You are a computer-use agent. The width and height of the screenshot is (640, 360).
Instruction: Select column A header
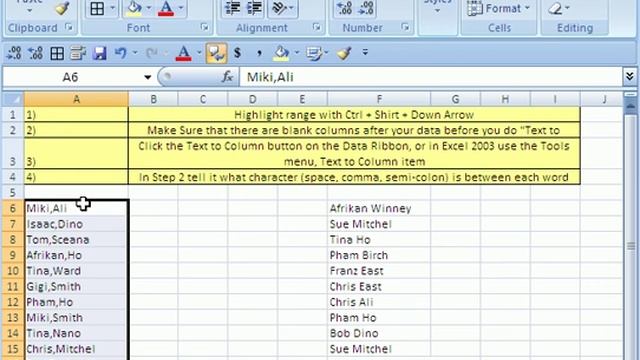[x=76, y=99]
